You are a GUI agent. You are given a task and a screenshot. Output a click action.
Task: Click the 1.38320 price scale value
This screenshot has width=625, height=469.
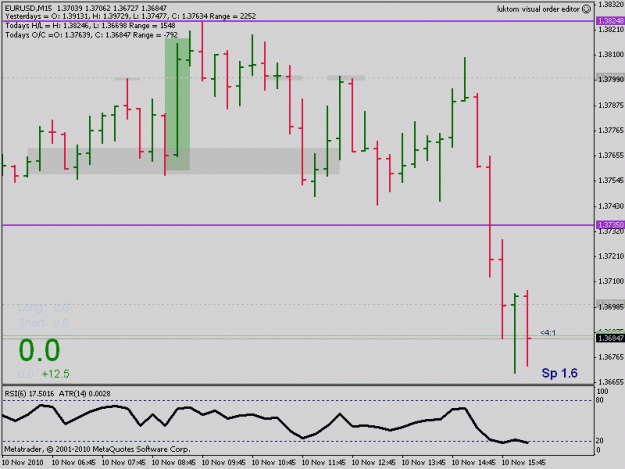point(611,4)
